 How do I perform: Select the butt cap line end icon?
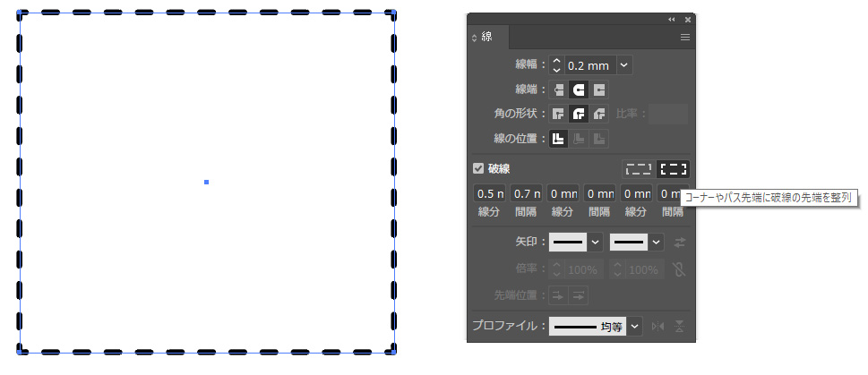pyautogui.click(x=559, y=89)
